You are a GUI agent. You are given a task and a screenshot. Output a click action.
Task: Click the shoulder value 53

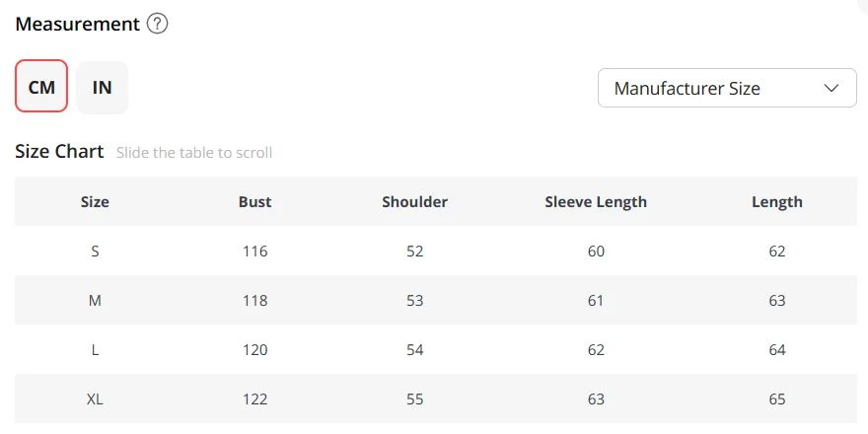[x=414, y=301]
